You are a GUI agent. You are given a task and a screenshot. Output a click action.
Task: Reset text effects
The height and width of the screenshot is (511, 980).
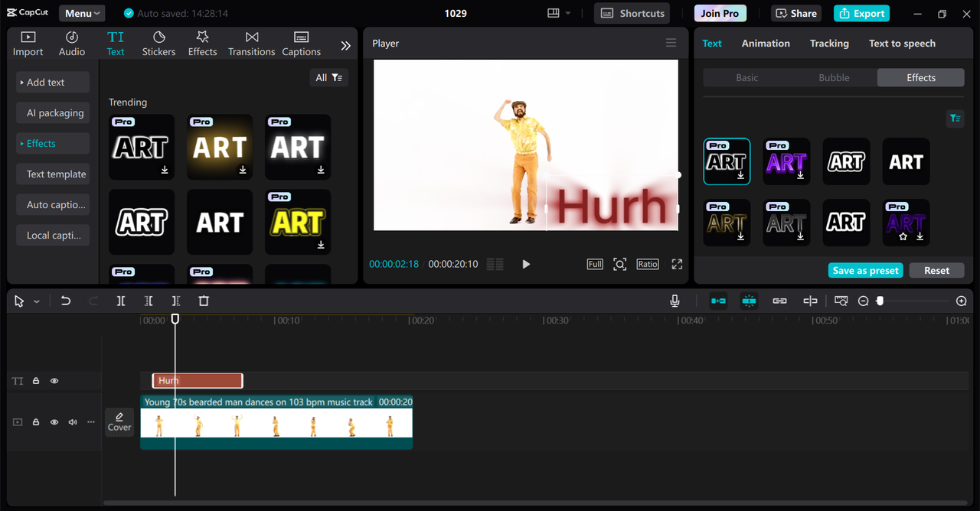click(x=936, y=270)
